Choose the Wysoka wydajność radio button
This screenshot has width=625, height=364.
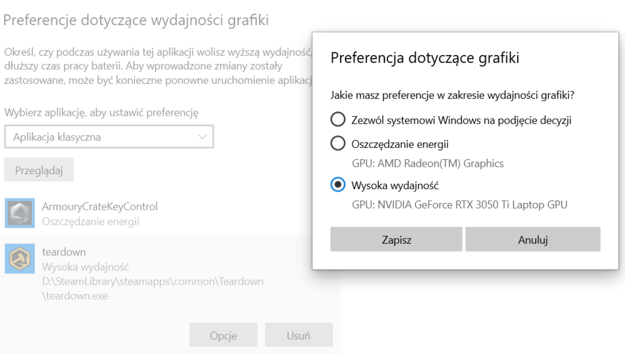[337, 184]
